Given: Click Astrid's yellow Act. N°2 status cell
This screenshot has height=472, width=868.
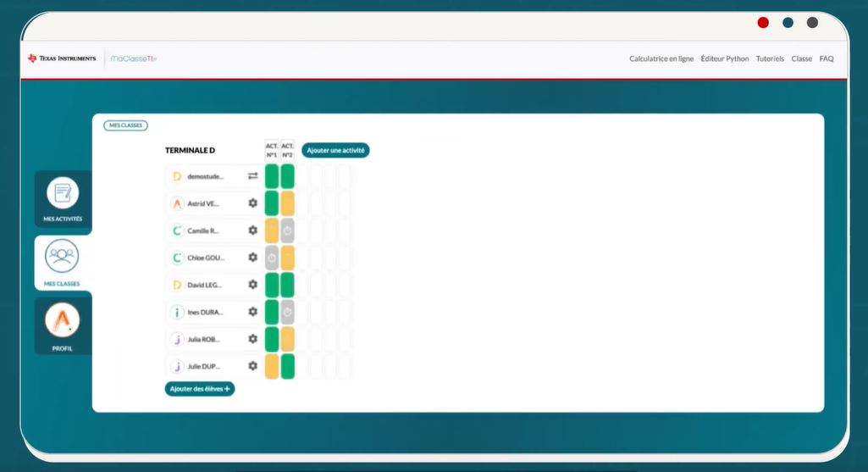Looking at the screenshot, I should pos(287,203).
